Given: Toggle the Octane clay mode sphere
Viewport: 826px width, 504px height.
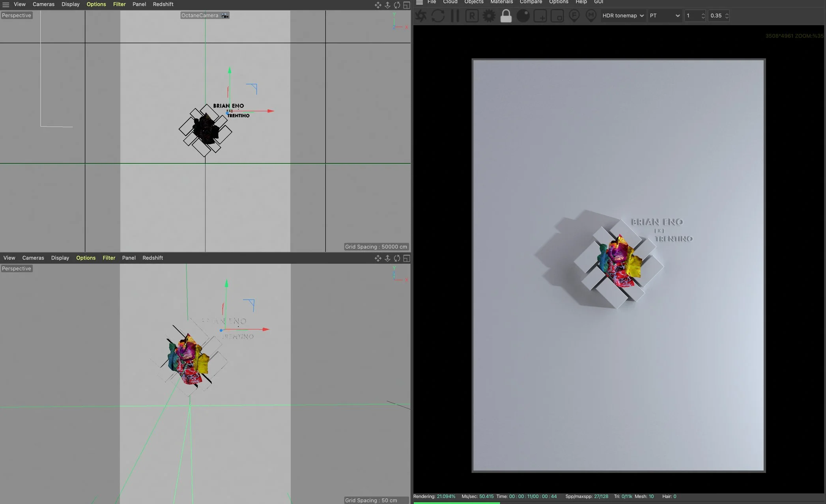Looking at the screenshot, I should [523, 16].
